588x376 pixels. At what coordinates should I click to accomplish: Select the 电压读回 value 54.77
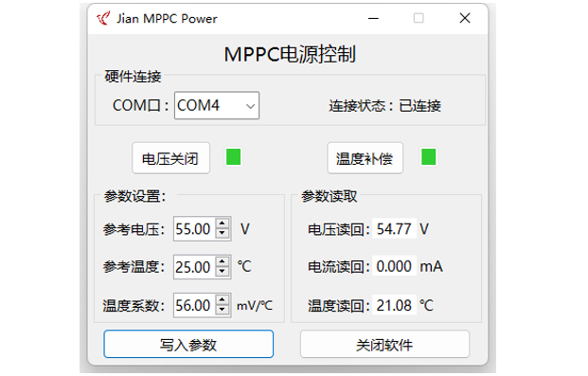(394, 228)
